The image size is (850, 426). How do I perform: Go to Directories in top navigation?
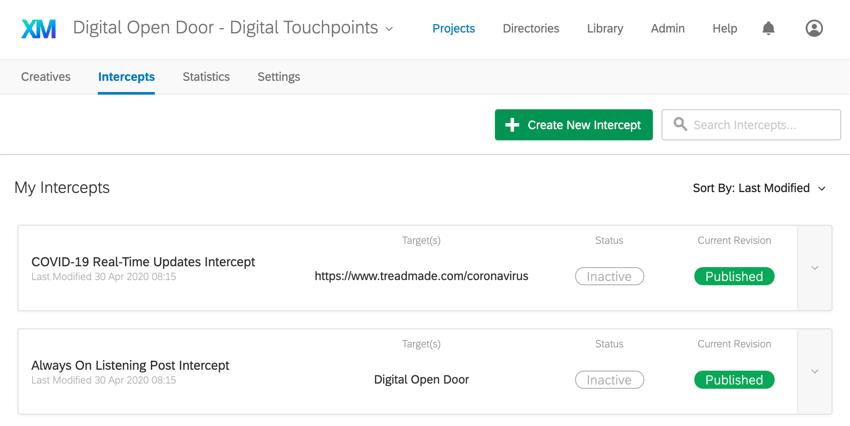(x=531, y=28)
